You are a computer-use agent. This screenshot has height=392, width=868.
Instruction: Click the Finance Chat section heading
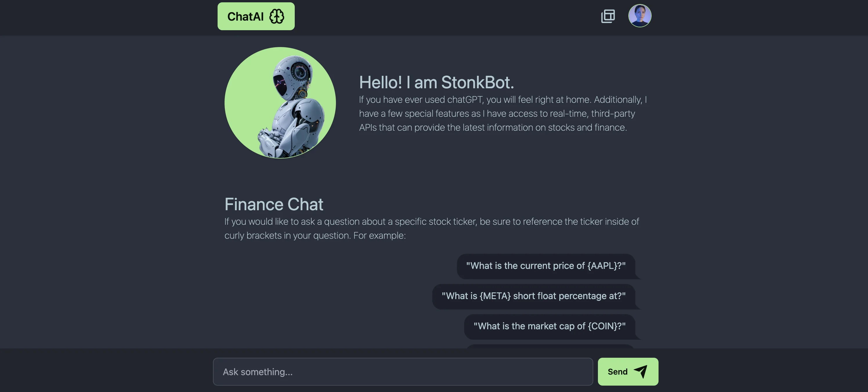click(x=274, y=204)
